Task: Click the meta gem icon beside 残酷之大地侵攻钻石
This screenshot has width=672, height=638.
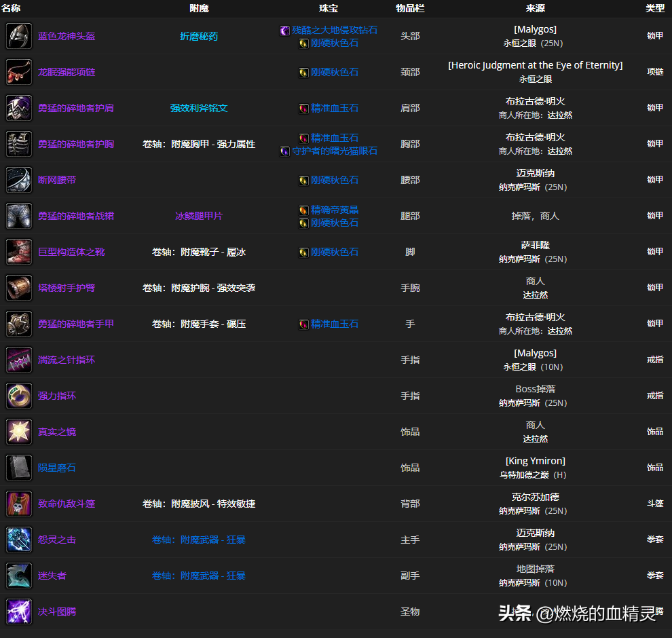Action: 284,31
